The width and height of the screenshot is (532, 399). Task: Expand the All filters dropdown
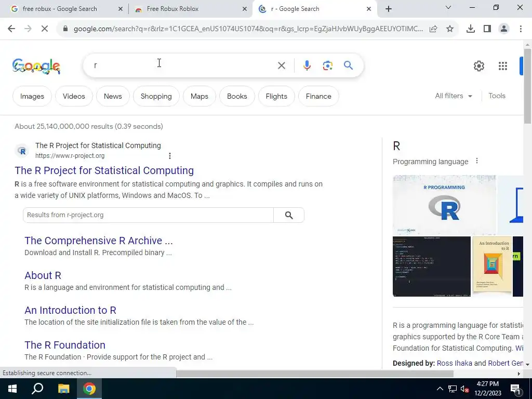point(454,96)
